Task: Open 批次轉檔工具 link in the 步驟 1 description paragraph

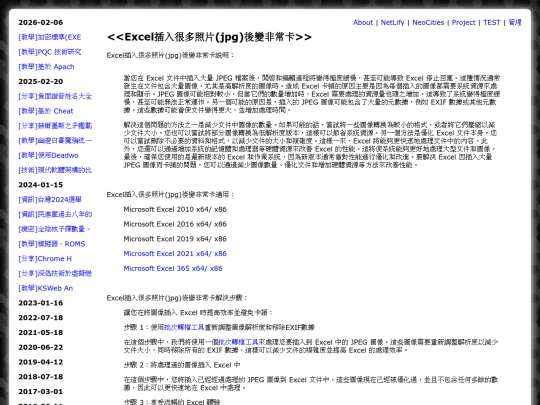Action: [x=238, y=342]
